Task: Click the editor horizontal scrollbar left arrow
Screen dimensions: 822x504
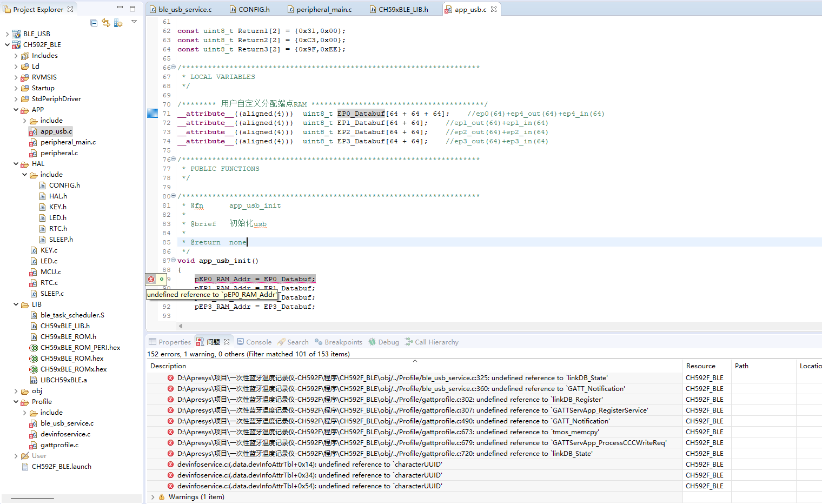Action: point(181,326)
